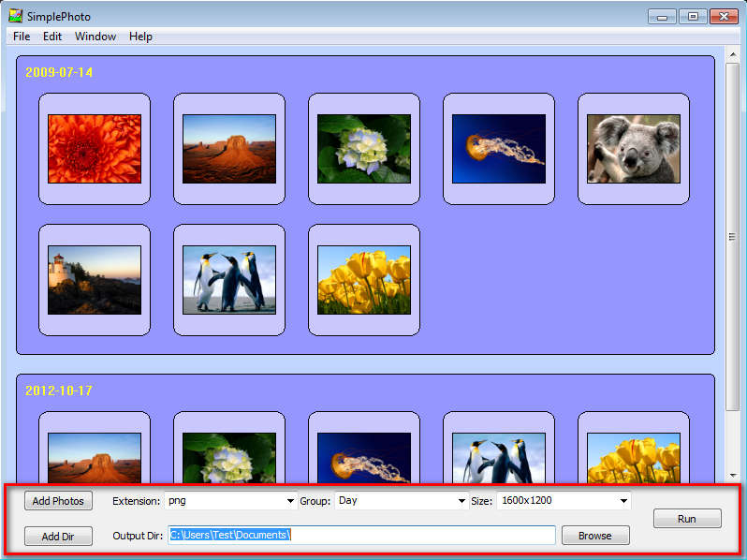The width and height of the screenshot is (747, 560).
Task: Minimize the SimplePhoto window
Action: click(662, 17)
